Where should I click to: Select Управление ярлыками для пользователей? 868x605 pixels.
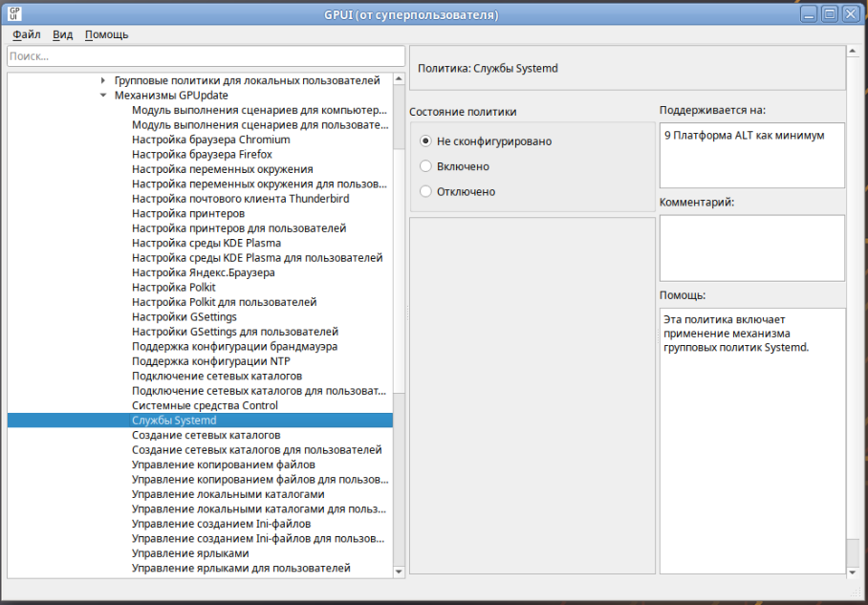[241, 568]
